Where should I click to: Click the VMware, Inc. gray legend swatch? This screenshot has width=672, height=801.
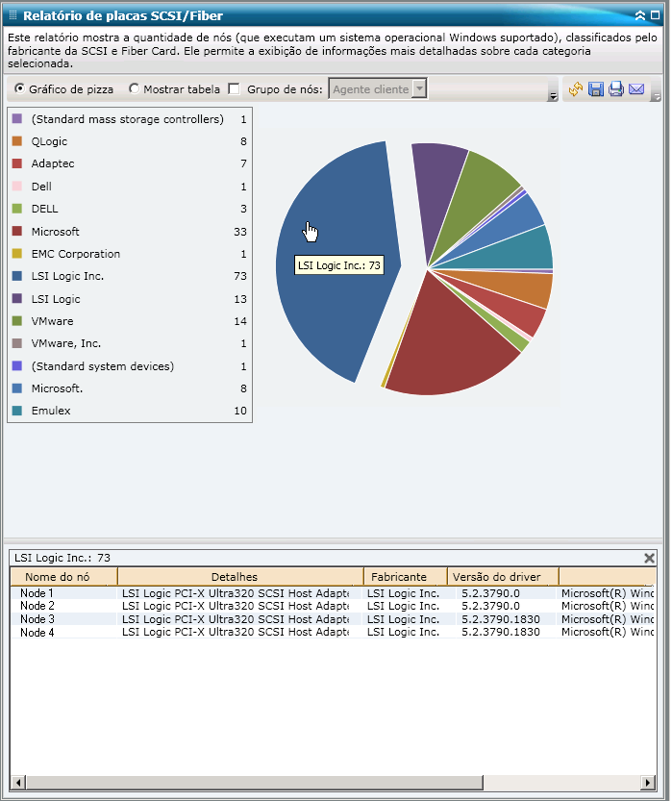tap(17, 343)
